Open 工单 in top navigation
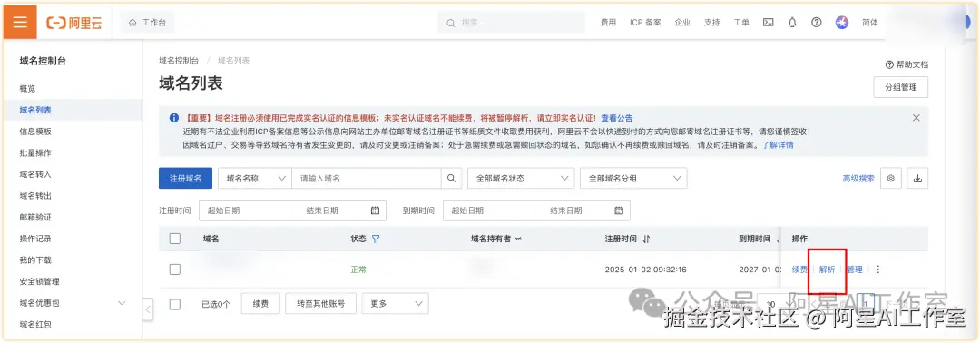This screenshot has height=343, width=980. pos(741,23)
